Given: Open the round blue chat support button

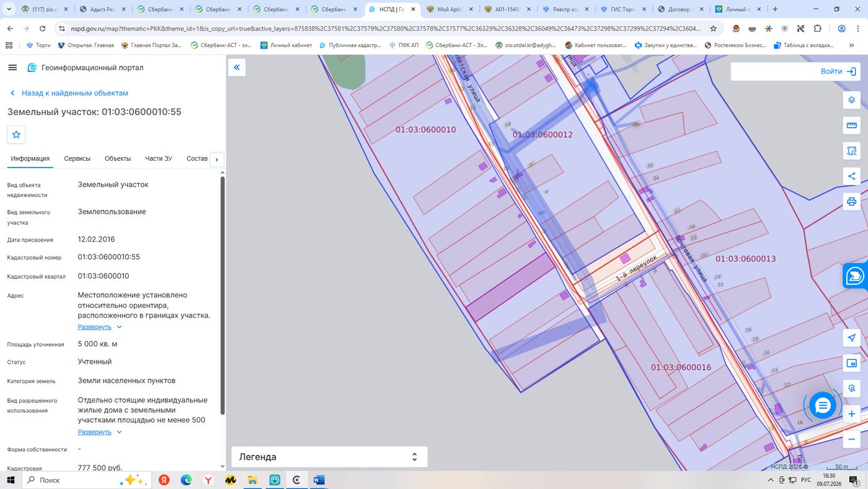Looking at the screenshot, I should click(823, 406).
